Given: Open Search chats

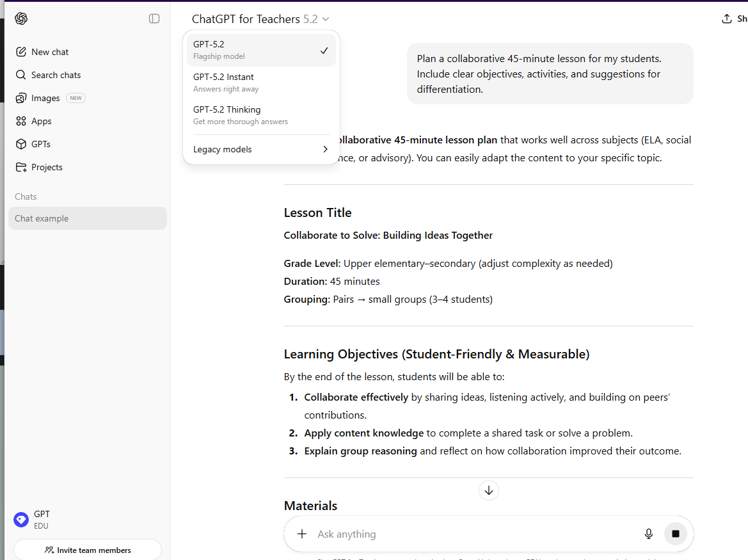Looking at the screenshot, I should pyautogui.click(x=56, y=75).
